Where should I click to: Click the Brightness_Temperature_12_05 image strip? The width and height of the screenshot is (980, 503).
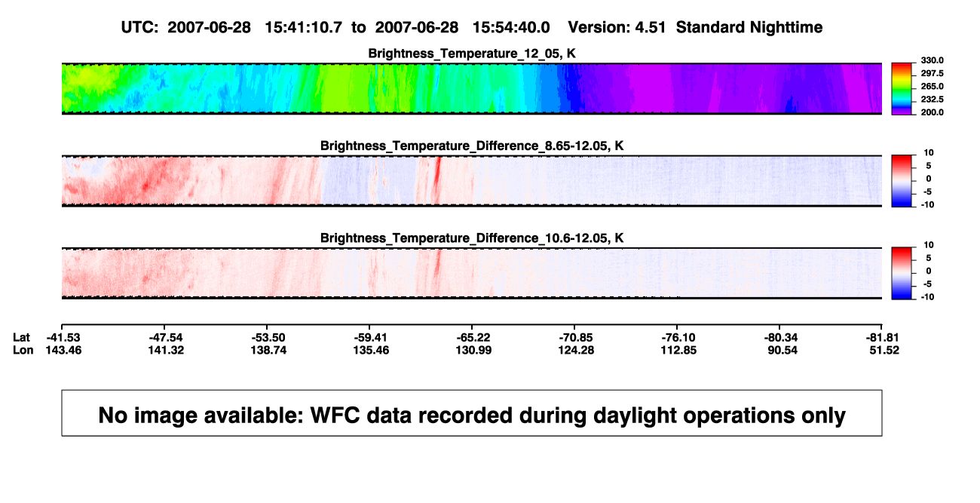pyautogui.click(x=472, y=89)
